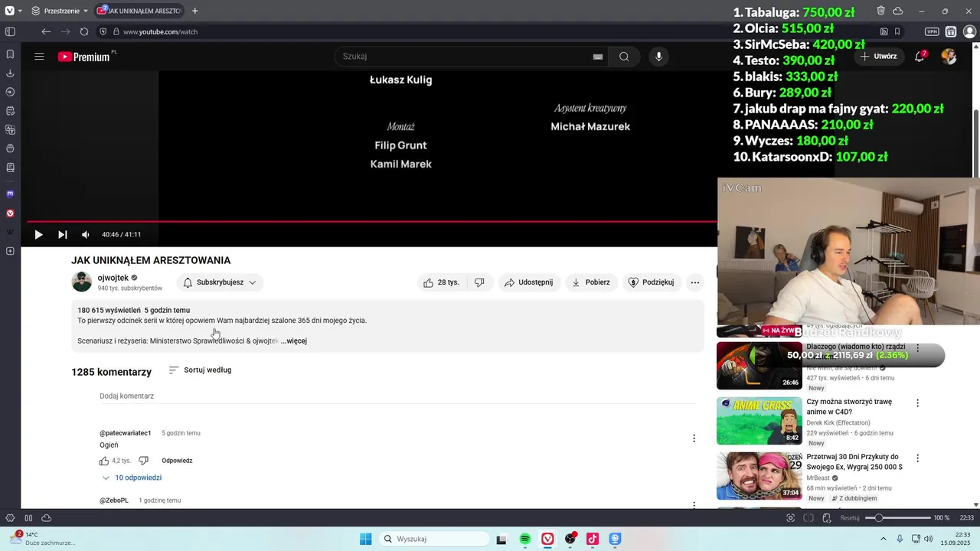Screen dimensions: 980x551
Task: Open Sortuj według comment sorting
Action: click(200, 370)
